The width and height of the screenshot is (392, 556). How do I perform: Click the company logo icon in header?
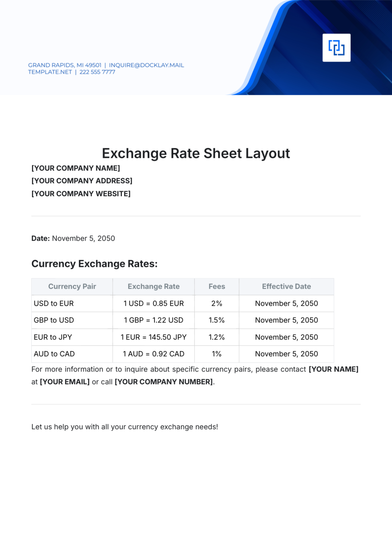[336, 48]
